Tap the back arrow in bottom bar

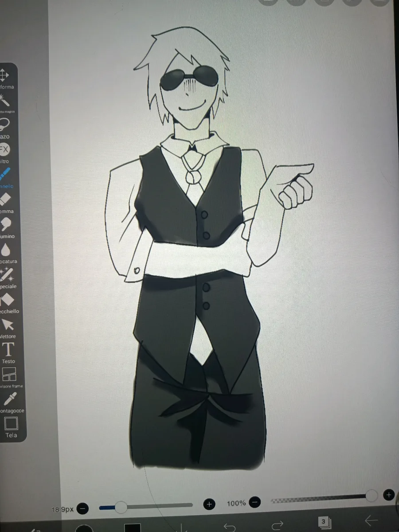point(371,520)
